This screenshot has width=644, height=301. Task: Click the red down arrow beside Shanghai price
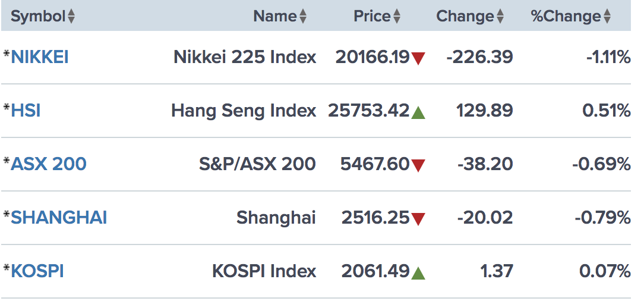click(x=418, y=219)
